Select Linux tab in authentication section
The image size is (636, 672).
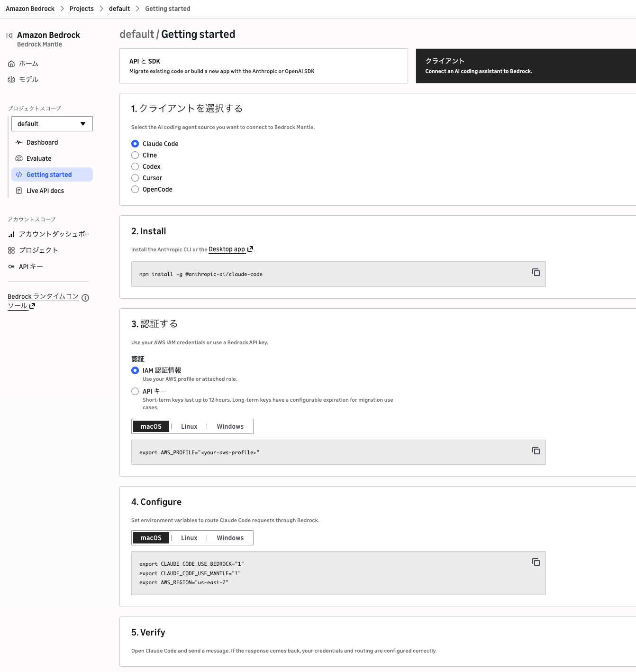(x=189, y=426)
